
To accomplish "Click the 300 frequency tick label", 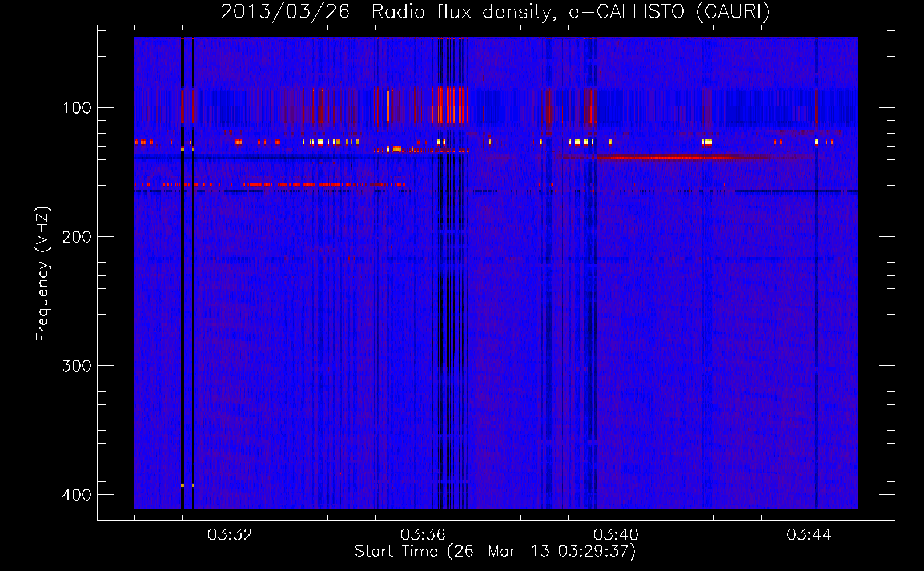I will pyautogui.click(x=77, y=365).
